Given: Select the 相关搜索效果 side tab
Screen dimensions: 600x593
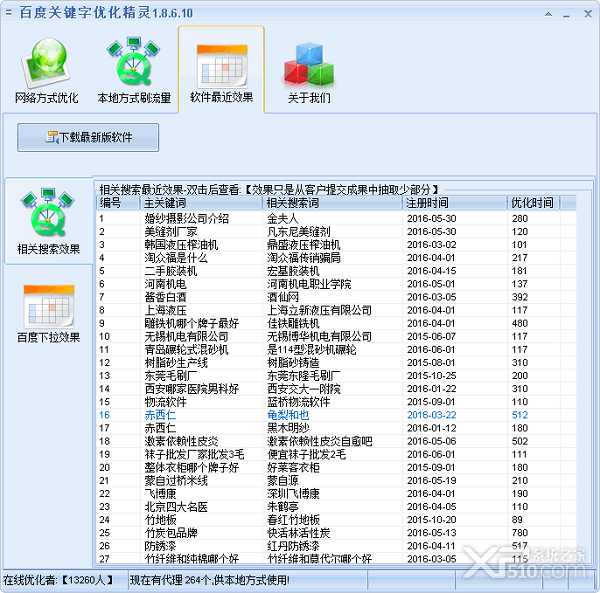Looking at the screenshot, I should [x=49, y=221].
